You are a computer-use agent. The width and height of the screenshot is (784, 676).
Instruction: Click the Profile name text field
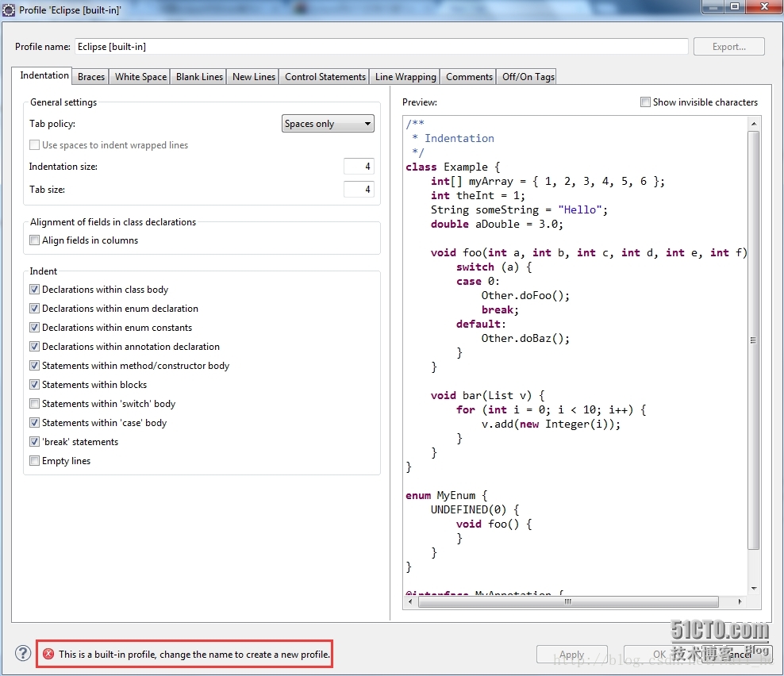(x=382, y=47)
